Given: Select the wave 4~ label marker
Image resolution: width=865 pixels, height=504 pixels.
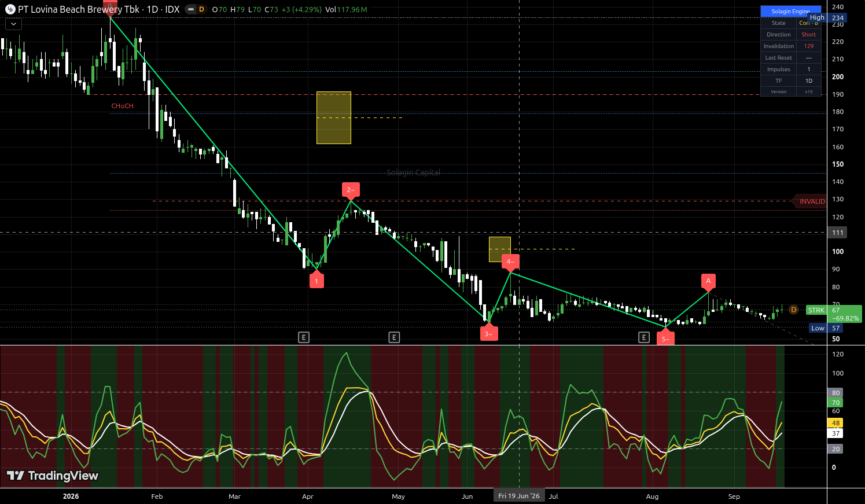Looking at the screenshot, I should tap(510, 262).
